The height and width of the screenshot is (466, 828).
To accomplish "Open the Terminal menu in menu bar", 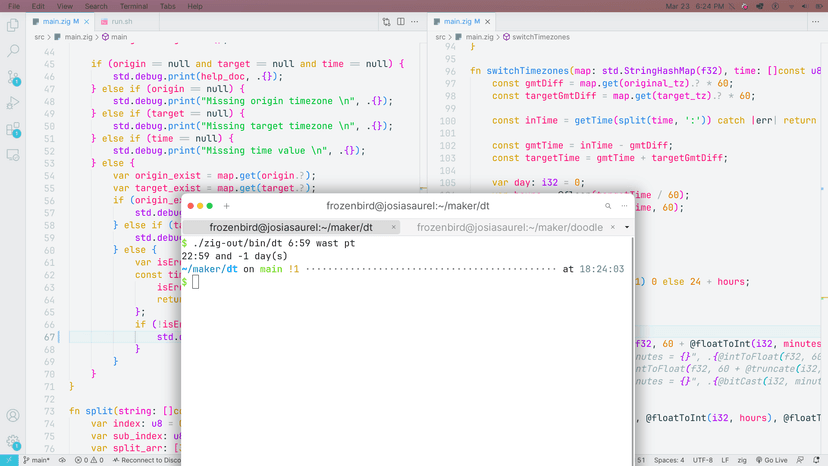I will pos(134,6).
